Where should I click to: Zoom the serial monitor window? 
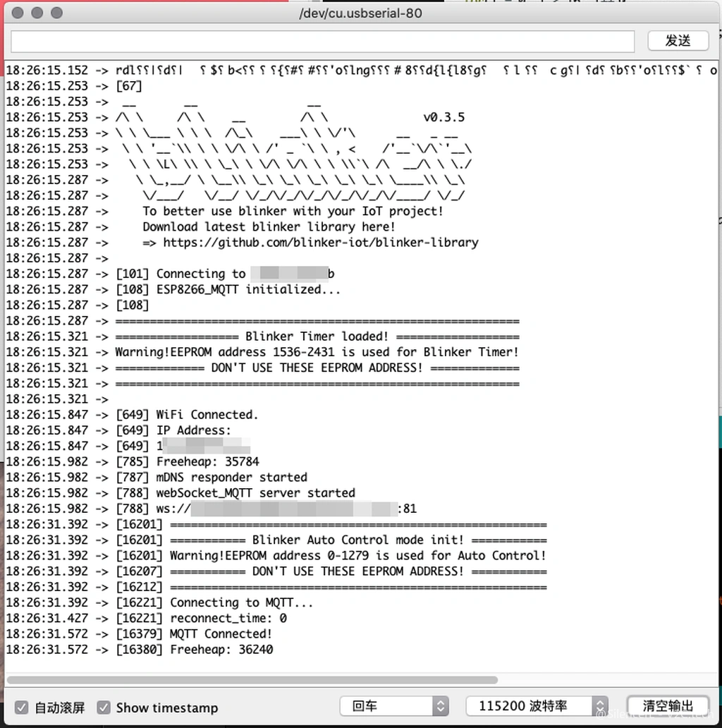point(56,13)
